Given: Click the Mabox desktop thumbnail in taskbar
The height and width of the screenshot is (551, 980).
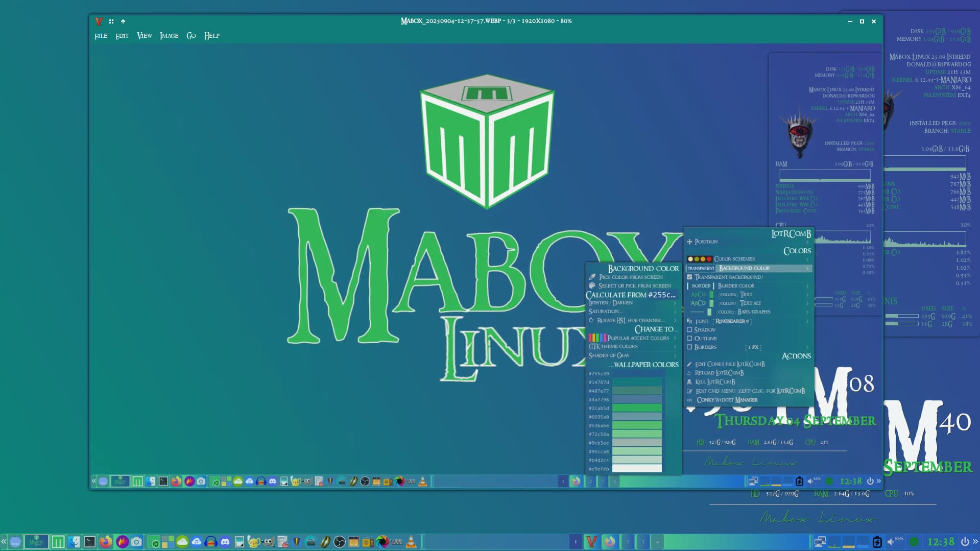Looking at the screenshot, I should pyautogui.click(x=36, y=542).
